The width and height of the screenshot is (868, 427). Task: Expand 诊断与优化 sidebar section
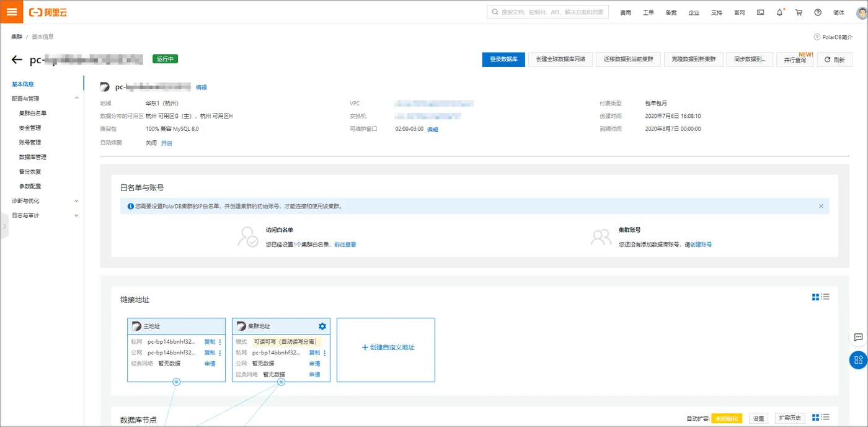(x=77, y=201)
